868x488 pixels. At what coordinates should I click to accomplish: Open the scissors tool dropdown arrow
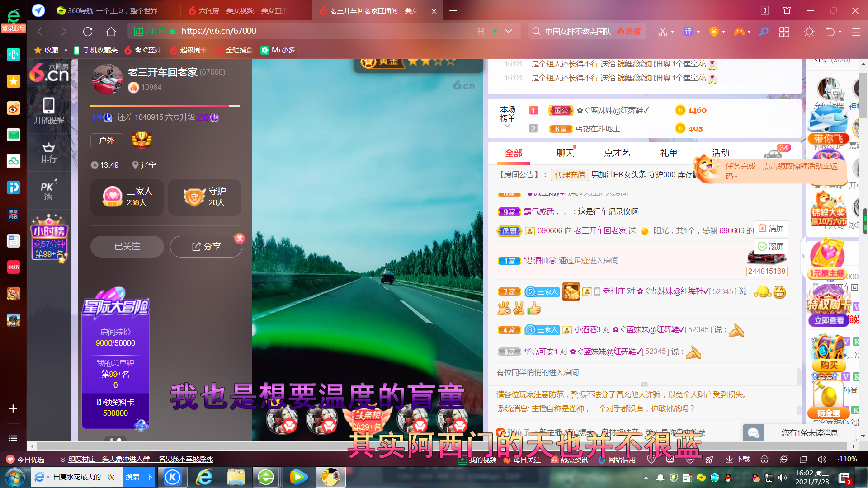pyautogui.click(x=673, y=32)
